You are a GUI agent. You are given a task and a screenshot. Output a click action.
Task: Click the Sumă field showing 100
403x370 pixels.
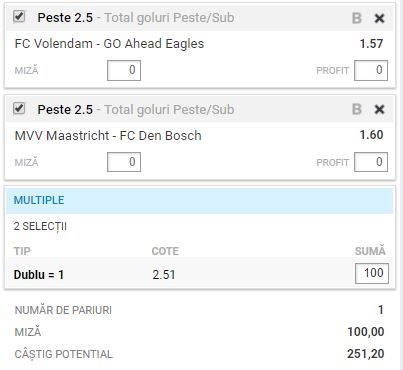372,273
